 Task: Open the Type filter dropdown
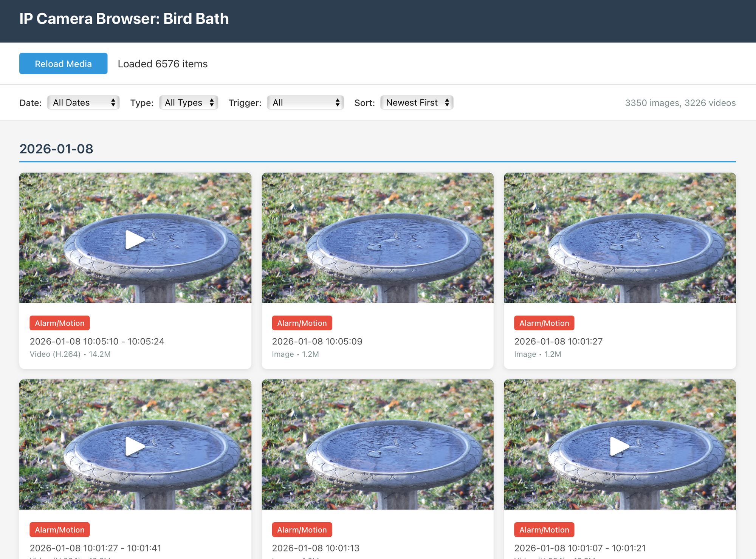189,102
